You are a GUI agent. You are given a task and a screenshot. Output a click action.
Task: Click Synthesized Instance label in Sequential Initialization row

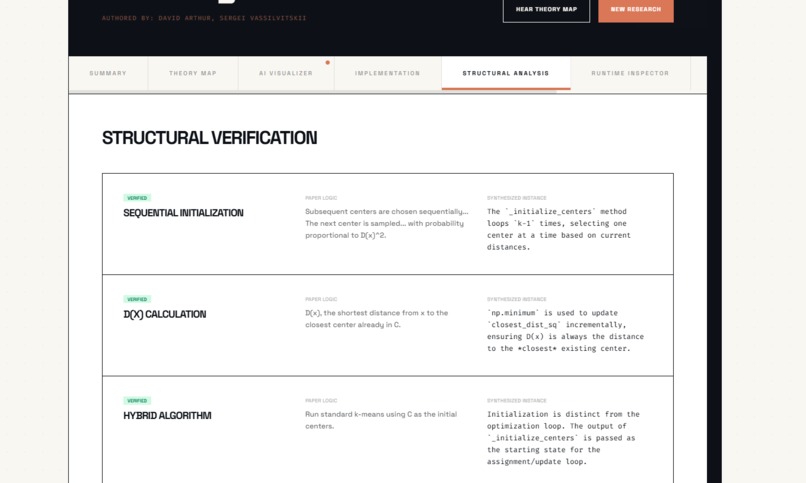(517, 198)
